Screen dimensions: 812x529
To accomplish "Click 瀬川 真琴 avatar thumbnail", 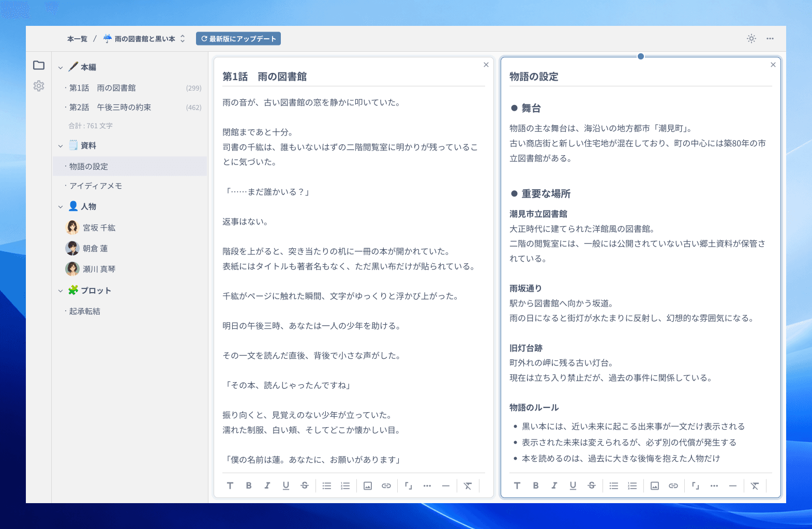I will point(72,269).
